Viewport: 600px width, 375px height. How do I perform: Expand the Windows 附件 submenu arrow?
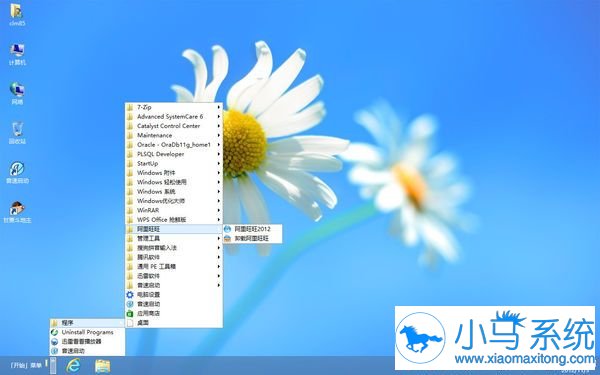click(x=219, y=173)
